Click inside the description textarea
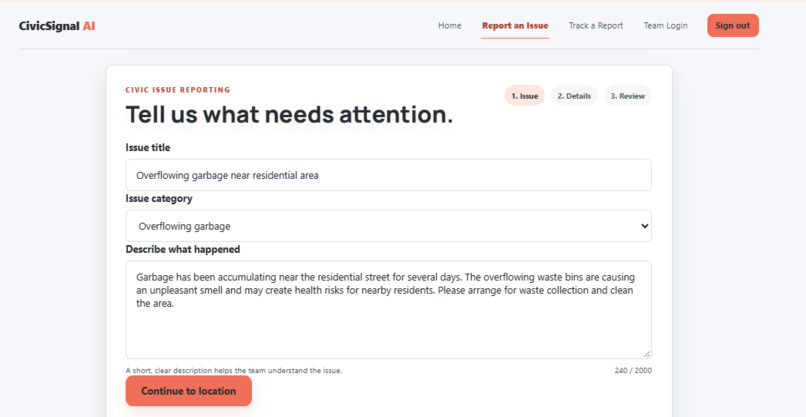The height and width of the screenshot is (417, 806). [x=389, y=310]
